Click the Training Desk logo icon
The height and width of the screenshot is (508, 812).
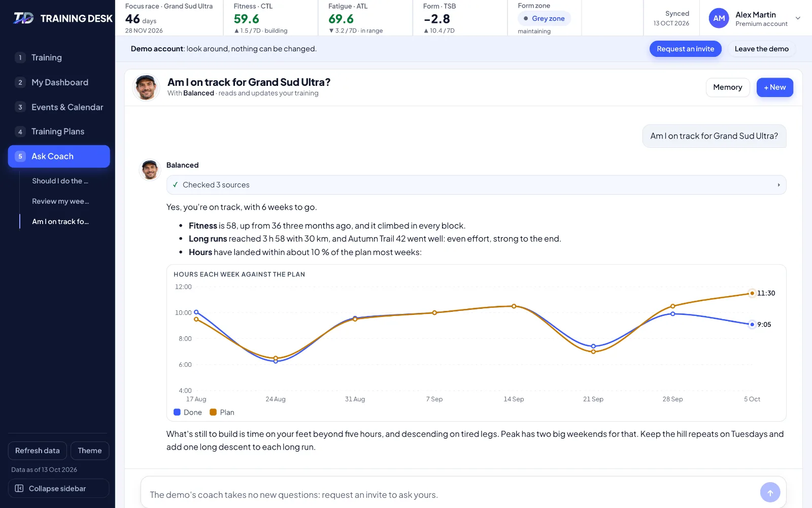pyautogui.click(x=23, y=18)
